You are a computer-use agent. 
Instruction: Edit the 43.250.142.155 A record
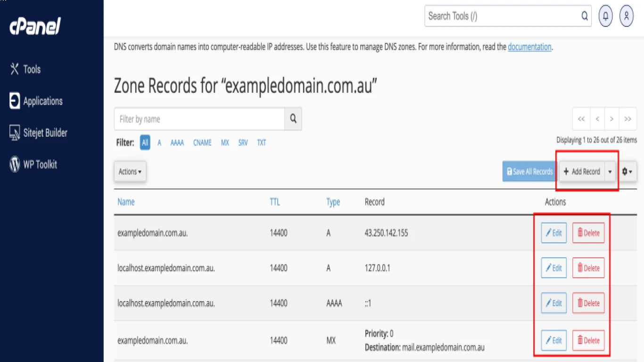click(x=554, y=233)
